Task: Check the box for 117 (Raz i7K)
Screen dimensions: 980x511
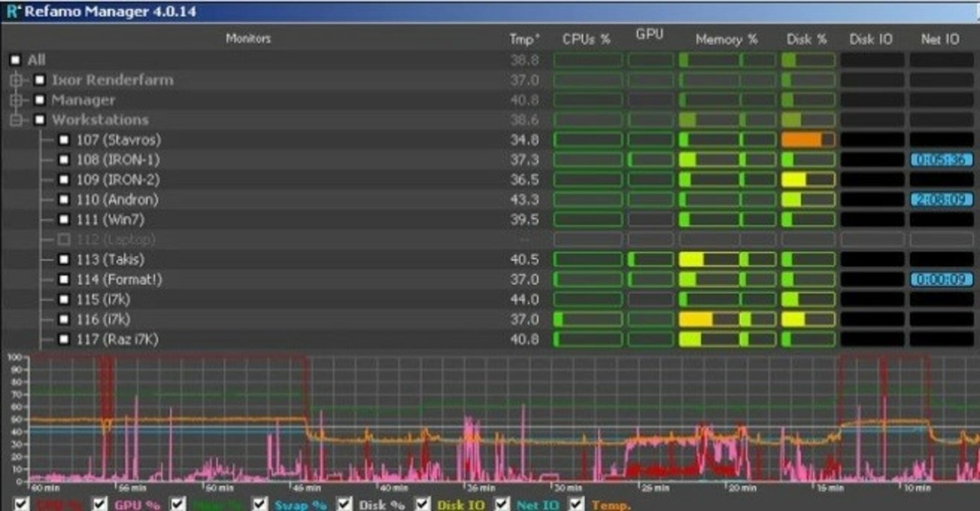Action: [x=64, y=339]
